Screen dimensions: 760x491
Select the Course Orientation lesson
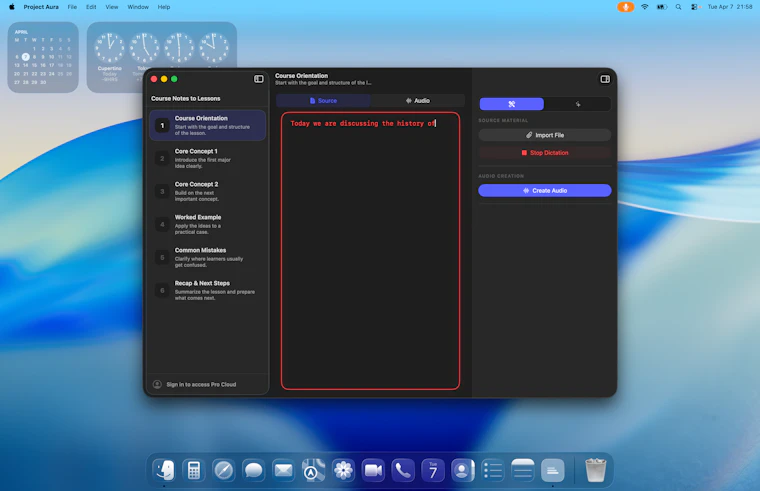coord(207,126)
